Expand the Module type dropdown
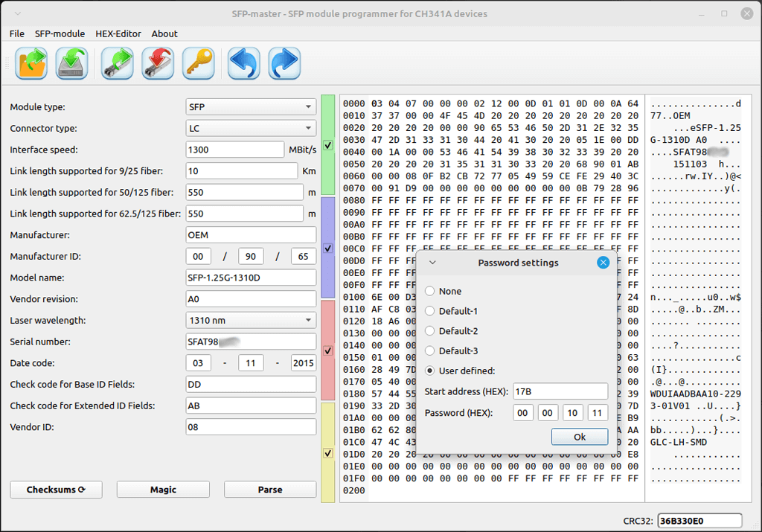 (x=251, y=107)
